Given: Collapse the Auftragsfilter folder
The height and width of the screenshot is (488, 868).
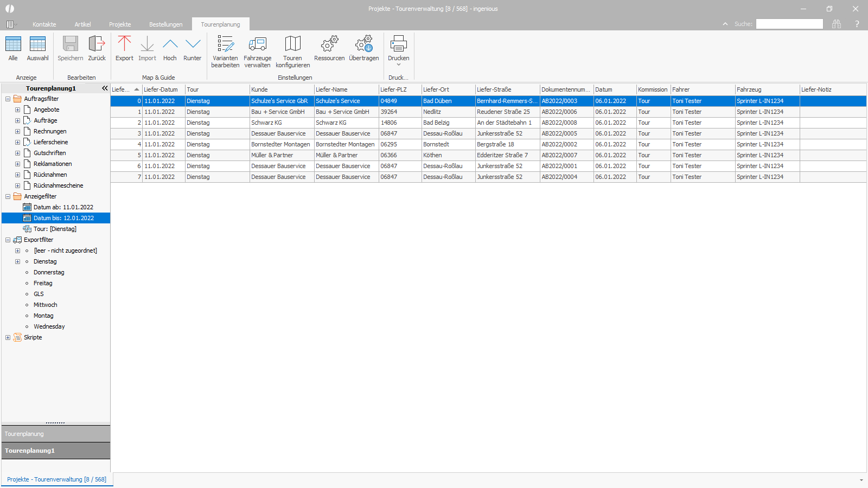Looking at the screenshot, I should (x=8, y=99).
